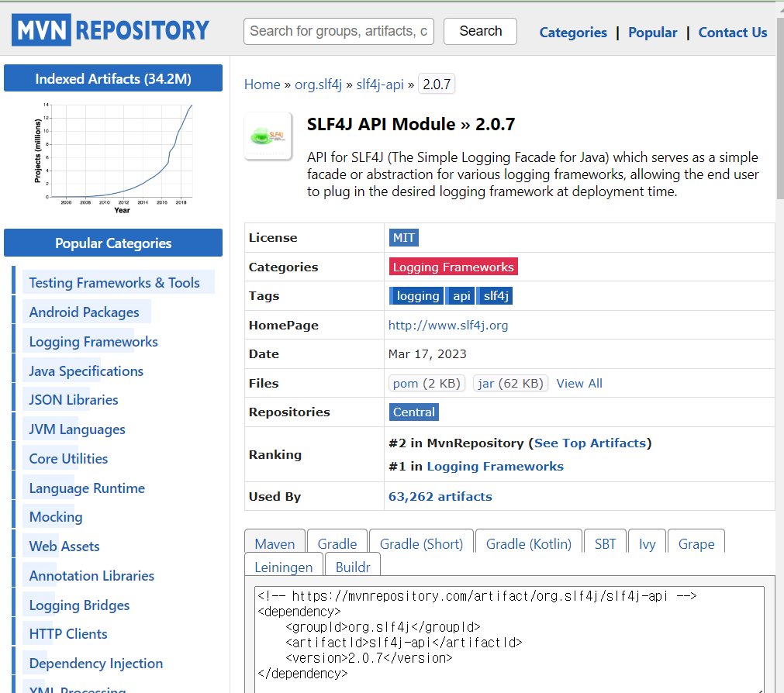Click the SLF4J artifact logo thumbnail
784x693 pixels.
point(268,136)
